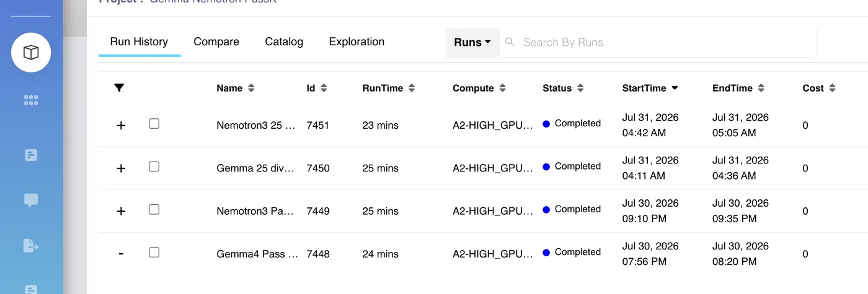Image resolution: width=868 pixels, height=294 pixels.
Task: Click Id value 7448
Action: tap(318, 254)
